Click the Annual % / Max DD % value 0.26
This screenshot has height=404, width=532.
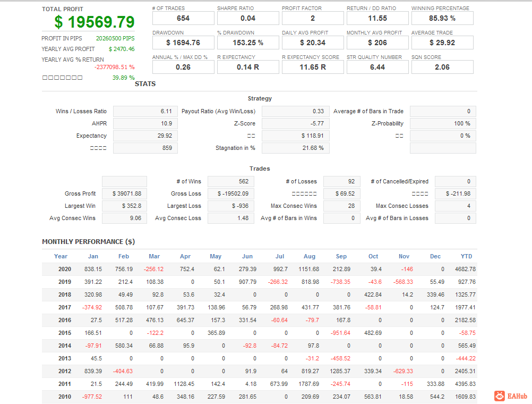183,68
